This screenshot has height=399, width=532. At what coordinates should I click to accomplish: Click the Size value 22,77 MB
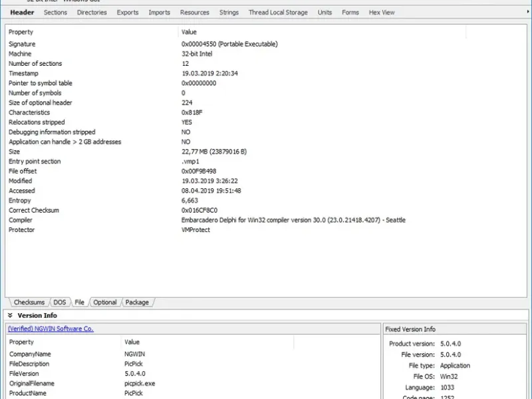214,152
